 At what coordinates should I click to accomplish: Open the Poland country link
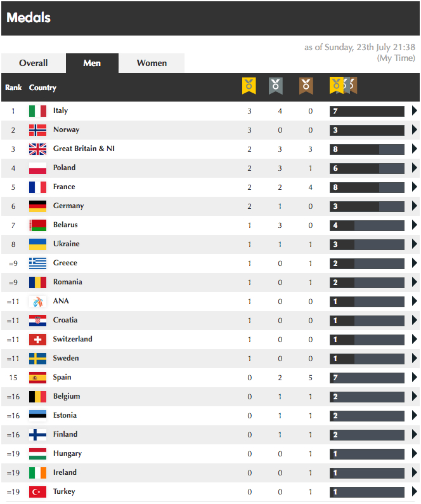click(64, 168)
